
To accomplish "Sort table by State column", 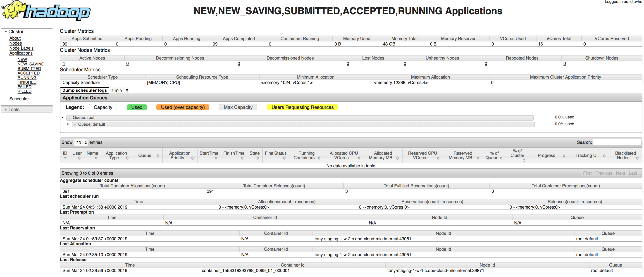I will tap(255, 155).
